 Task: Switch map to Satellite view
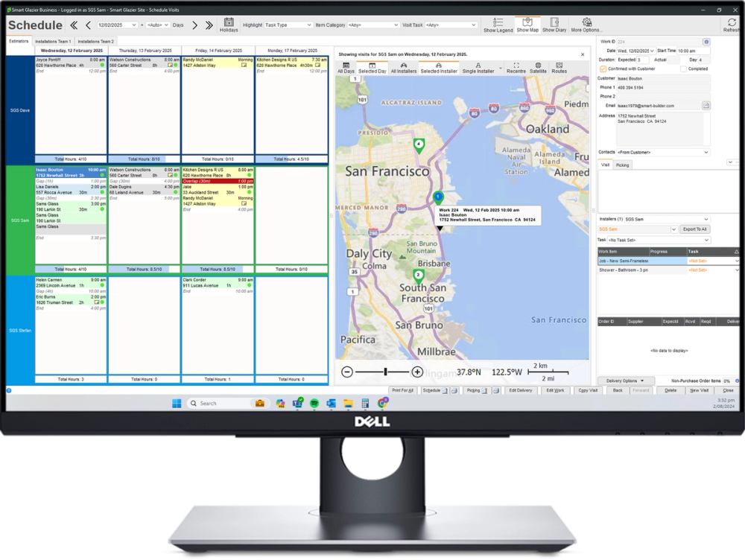538,66
